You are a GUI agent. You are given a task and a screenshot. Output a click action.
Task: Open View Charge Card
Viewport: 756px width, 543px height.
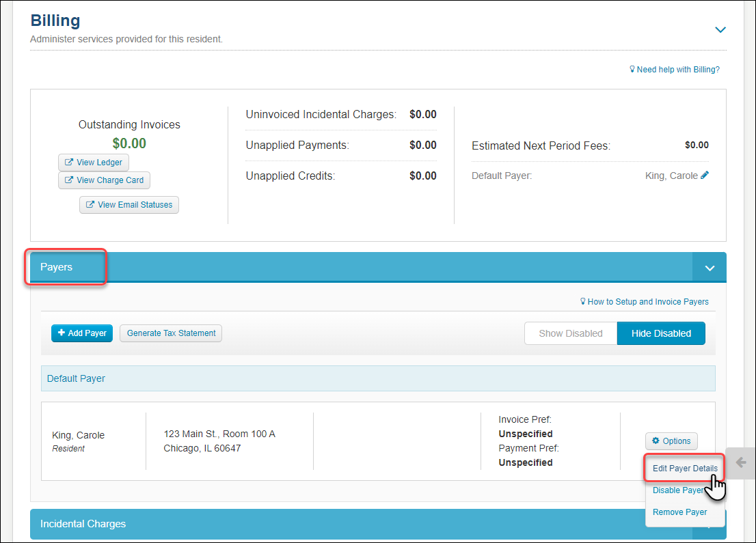104,180
